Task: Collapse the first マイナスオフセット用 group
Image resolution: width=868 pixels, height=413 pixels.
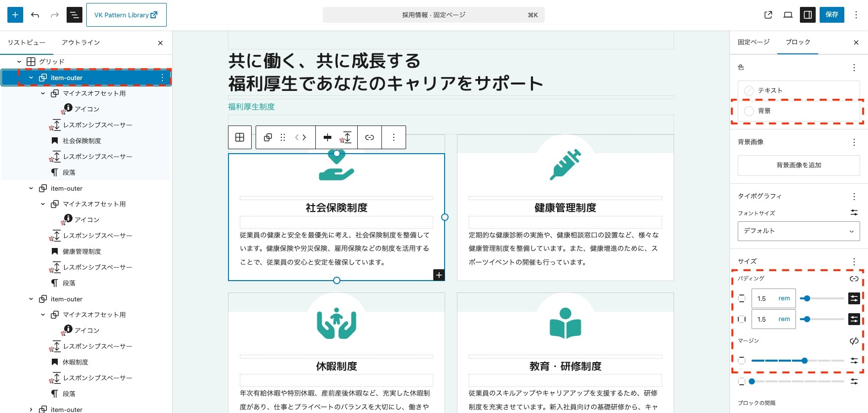Action: tap(43, 93)
